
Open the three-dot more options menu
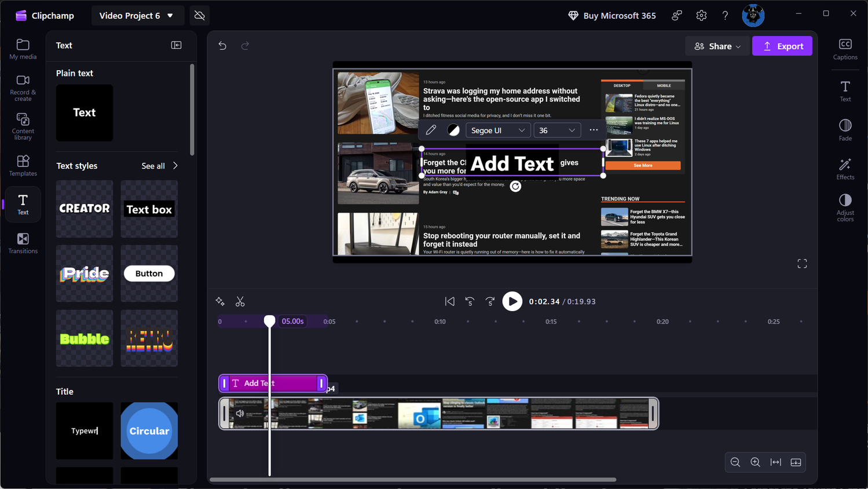594,130
